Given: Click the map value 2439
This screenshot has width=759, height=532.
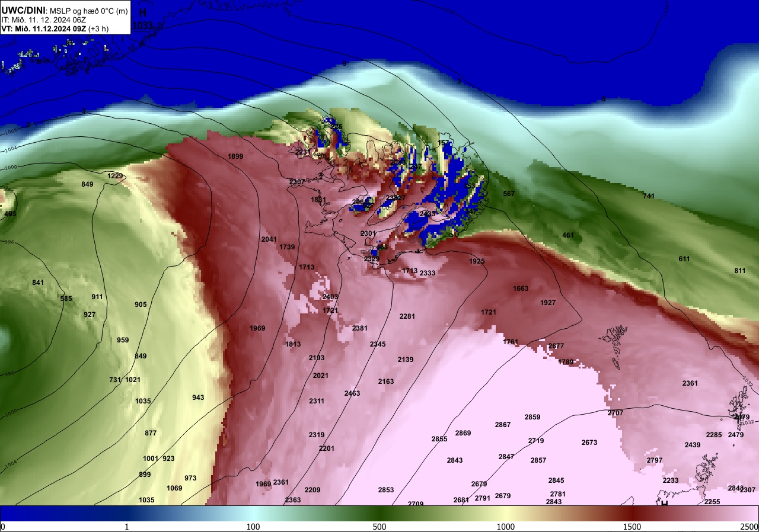Looking at the screenshot, I should coord(693,445).
